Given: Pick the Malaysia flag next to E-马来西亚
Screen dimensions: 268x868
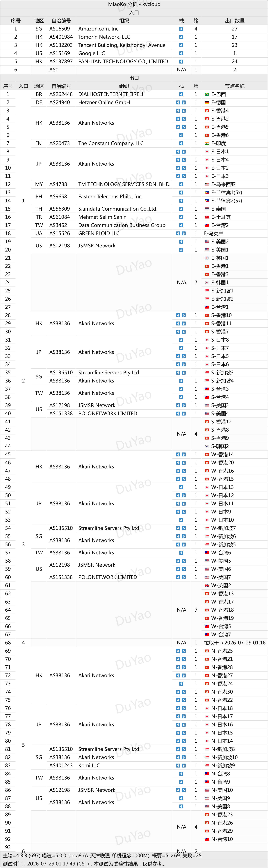Looking at the screenshot, I should coord(207,184).
